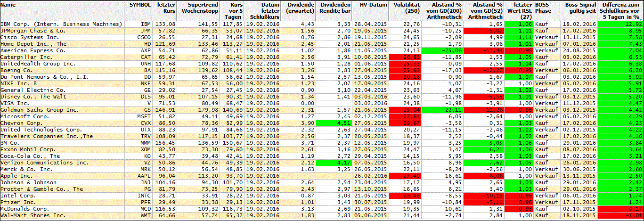Select the Volatilität value 14,15
Screen dimensions: 644x221
[x=405, y=156]
